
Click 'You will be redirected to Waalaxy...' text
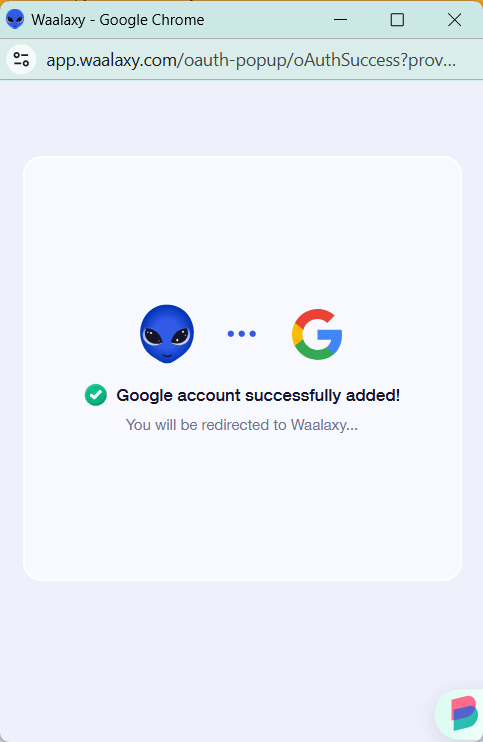coord(242,425)
